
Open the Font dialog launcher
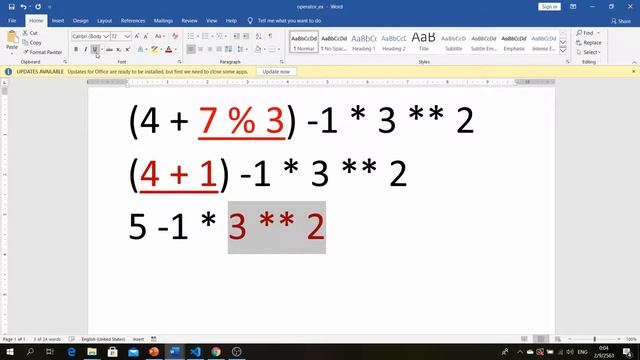(180, 62)
